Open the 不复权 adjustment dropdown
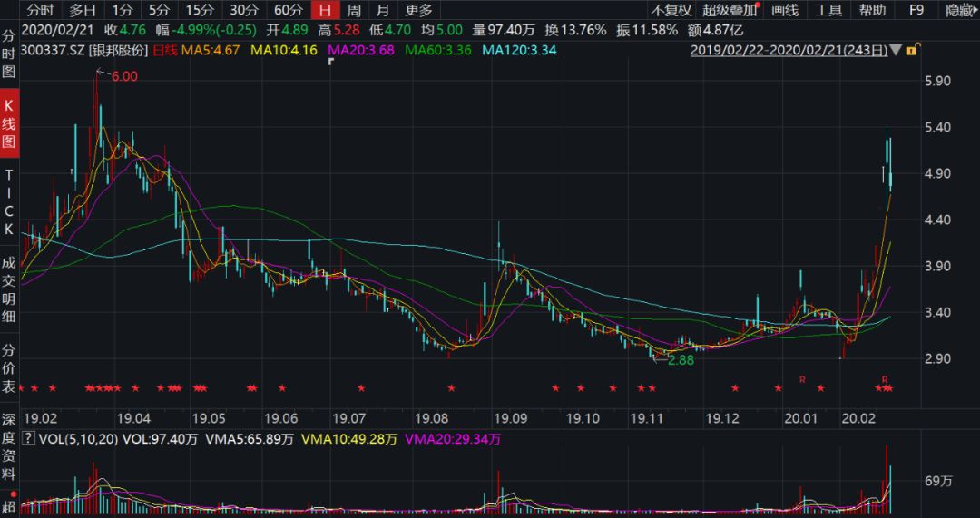This screenshot has height=518, width=980. point(671,11)
